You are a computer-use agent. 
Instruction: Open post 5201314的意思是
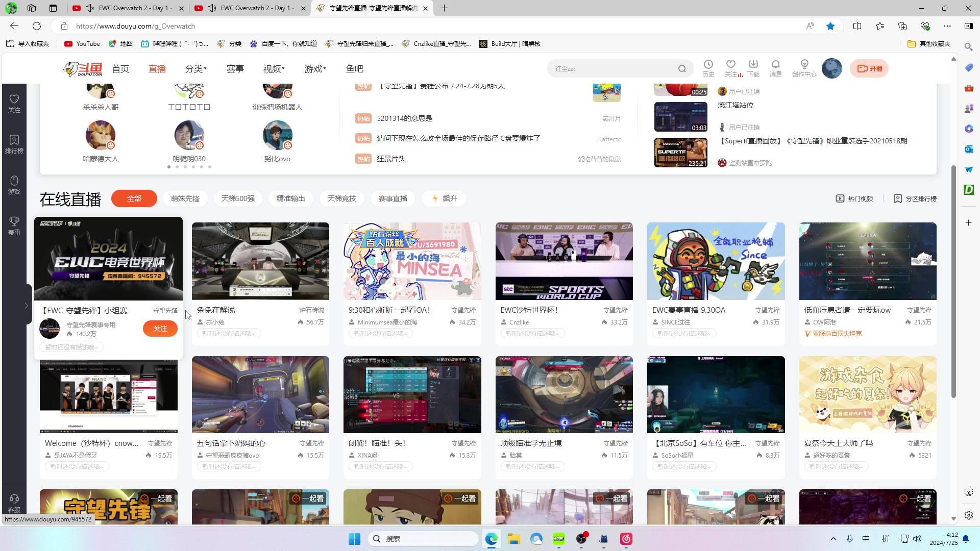tap(405, 118)
